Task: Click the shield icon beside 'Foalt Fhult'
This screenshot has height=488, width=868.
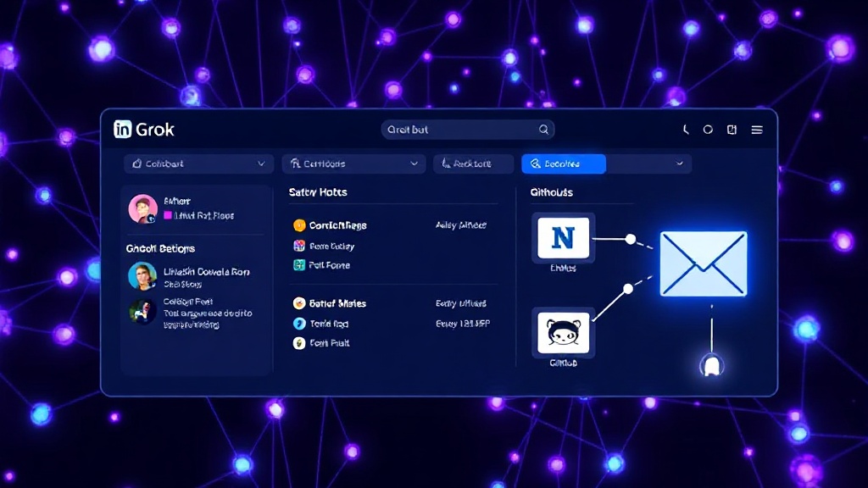Action: (x=299, y=343)
